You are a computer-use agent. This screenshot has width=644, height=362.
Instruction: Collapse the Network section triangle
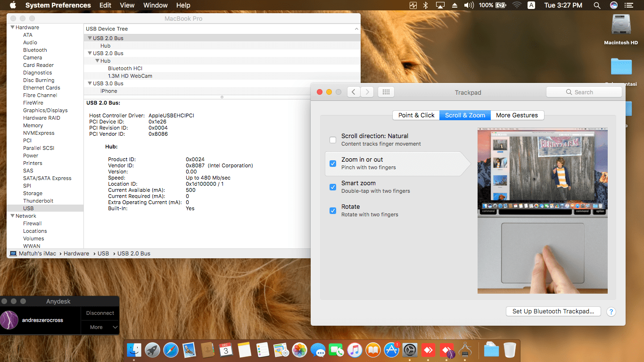[12, 216]
